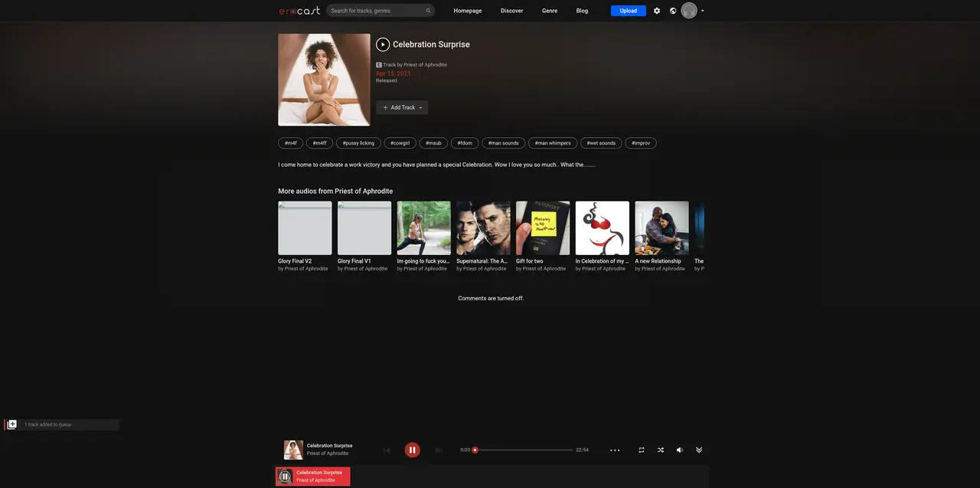
Task: Select the #msub tag
Action: pyautogui.click(x=433, y=143)
